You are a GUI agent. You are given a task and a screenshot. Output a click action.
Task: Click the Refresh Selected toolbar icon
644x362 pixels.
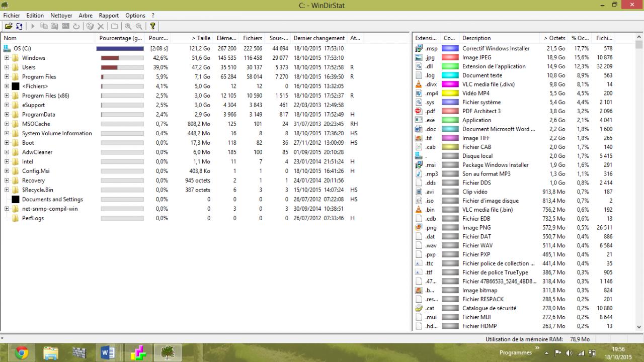[76, 26]
